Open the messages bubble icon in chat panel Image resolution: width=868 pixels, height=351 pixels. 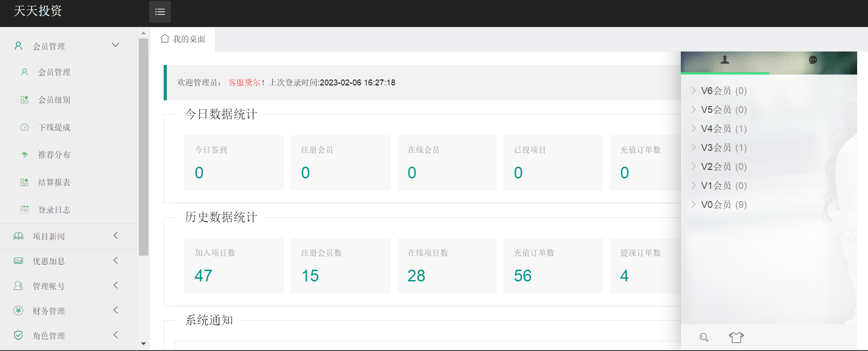(x=813, y=60)
